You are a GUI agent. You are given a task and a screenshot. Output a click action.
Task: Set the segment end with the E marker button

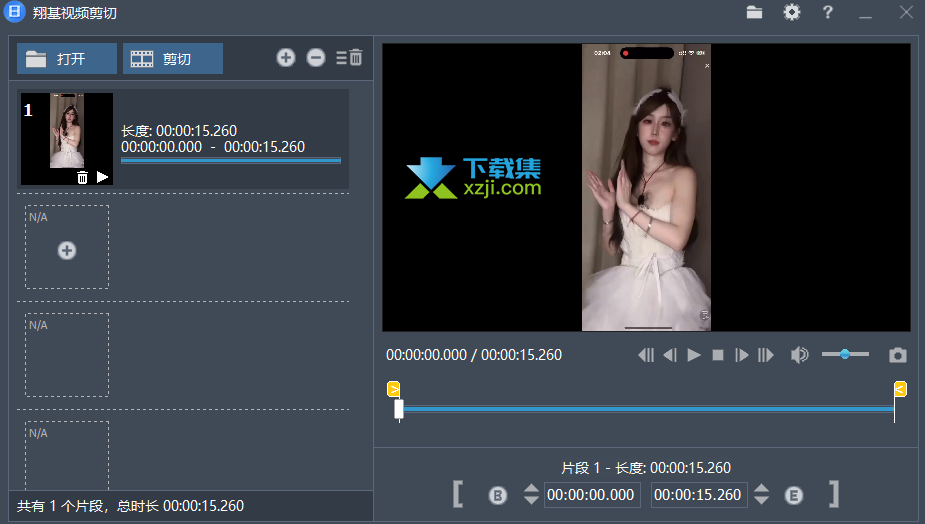click(x=794, y=495)
